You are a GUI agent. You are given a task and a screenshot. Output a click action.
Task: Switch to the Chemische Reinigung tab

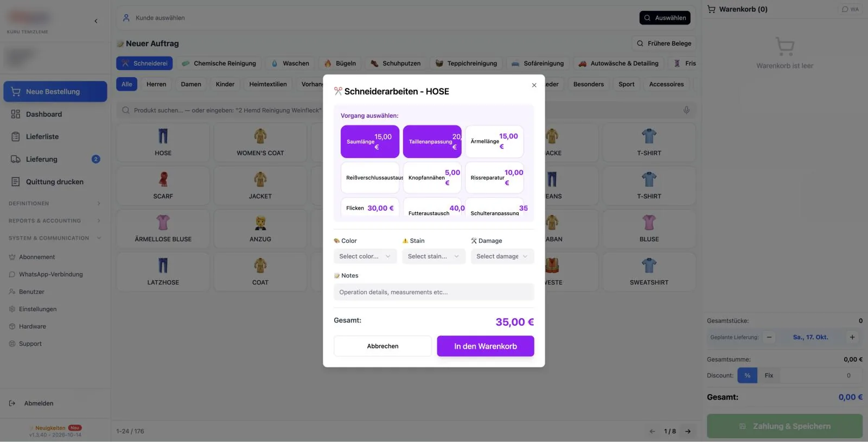click(219, 64)
